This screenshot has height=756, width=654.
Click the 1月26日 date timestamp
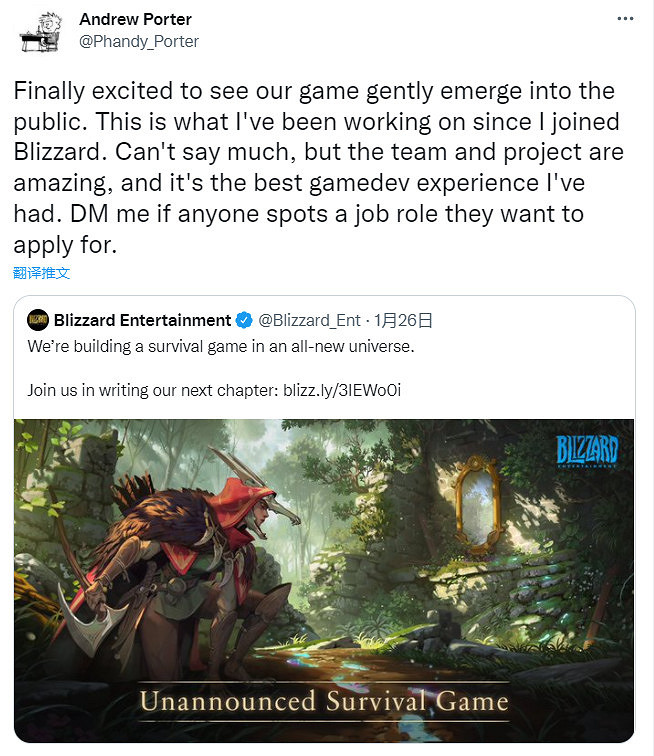pyautogui.click(x=403, y=320)
